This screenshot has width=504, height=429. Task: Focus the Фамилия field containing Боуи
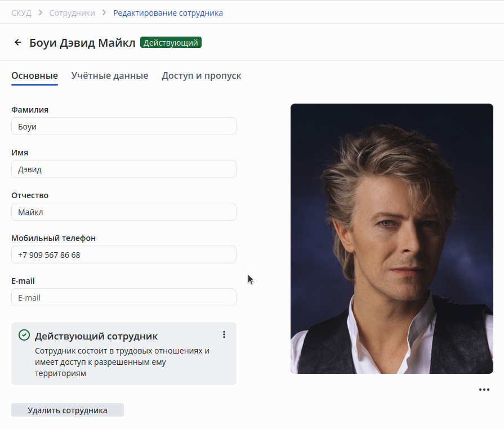tap(124, 127)
